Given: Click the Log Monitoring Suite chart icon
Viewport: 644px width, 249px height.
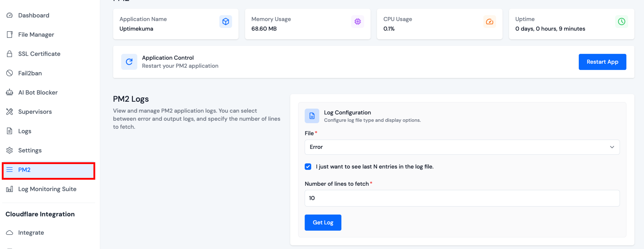Looking at the screenshot, I should tap(9, 189).
